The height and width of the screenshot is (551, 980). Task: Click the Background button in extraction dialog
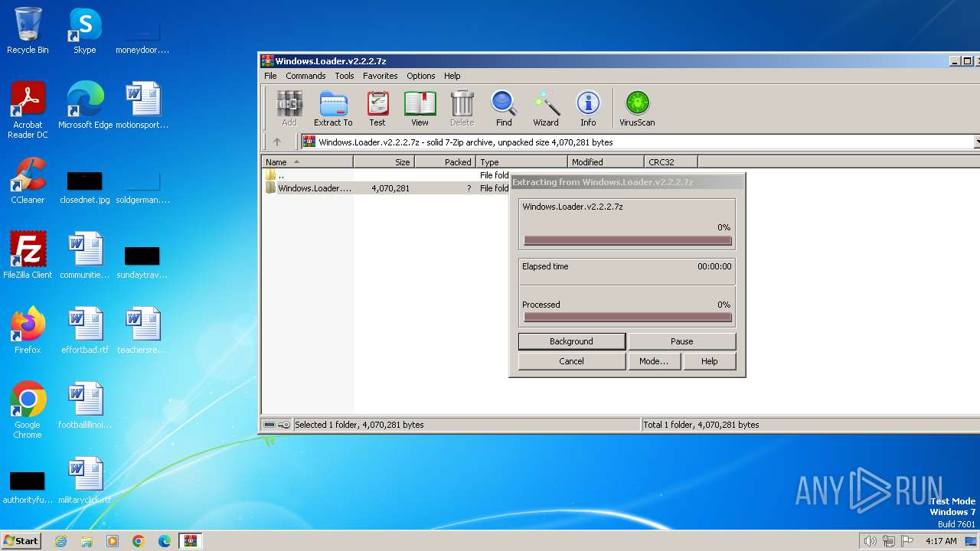pos(571,341)
